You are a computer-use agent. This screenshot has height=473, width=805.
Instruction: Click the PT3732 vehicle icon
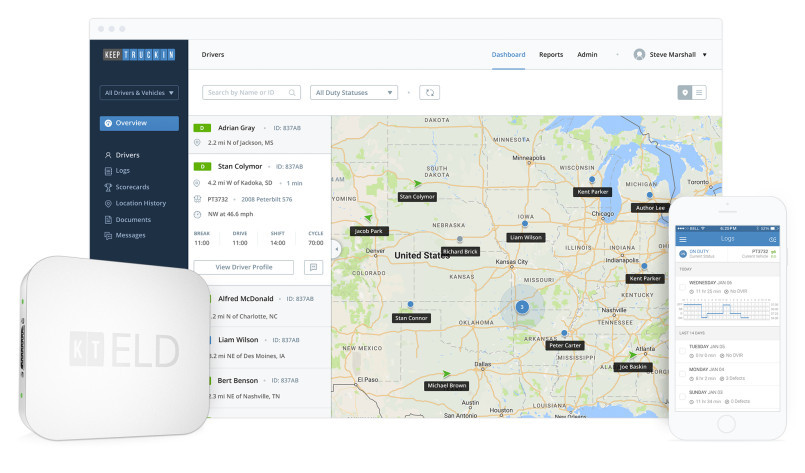pos(197,199)
